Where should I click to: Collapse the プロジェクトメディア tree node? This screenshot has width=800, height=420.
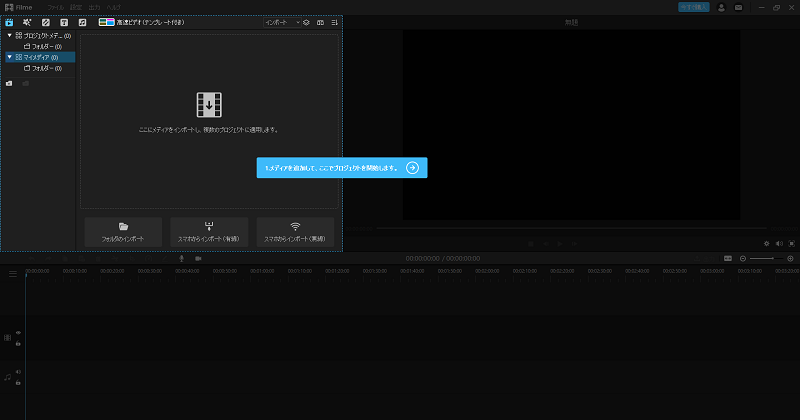click(x=9, y=35)
